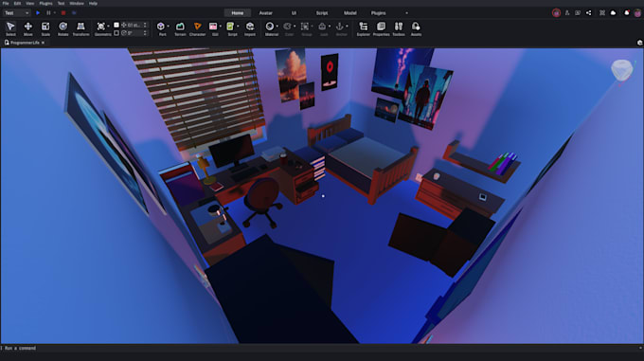Open the Material picker
The image size is (644, 361).
(269, 27)
